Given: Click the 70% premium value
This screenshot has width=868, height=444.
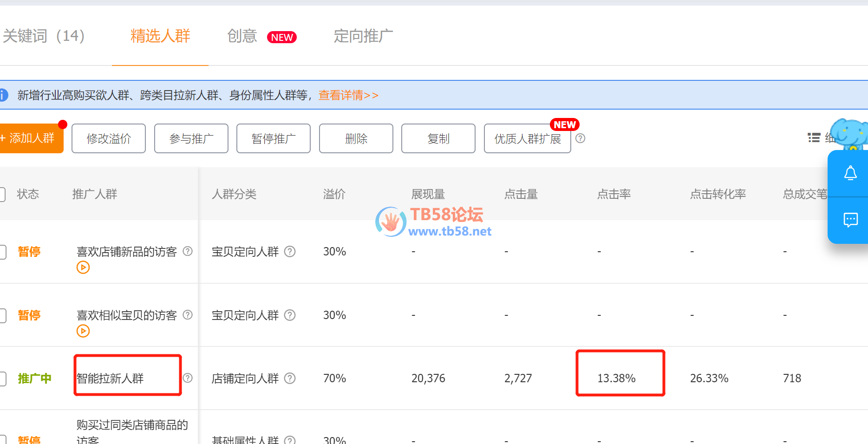Looking at the screenshot, I should 334,379.
